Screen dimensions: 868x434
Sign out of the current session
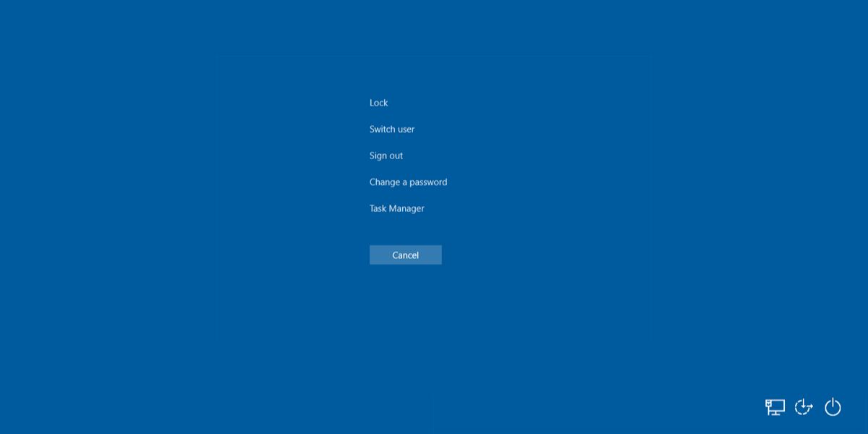(386, 156)
